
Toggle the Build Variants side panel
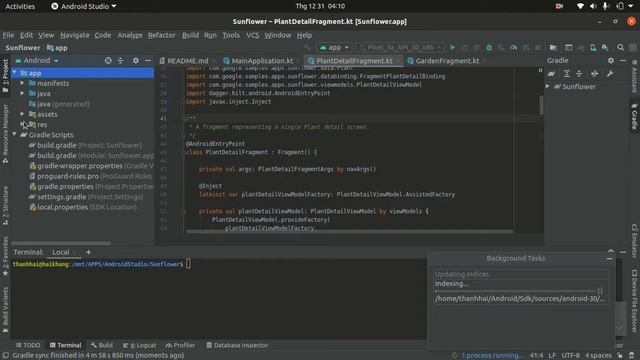5,309
